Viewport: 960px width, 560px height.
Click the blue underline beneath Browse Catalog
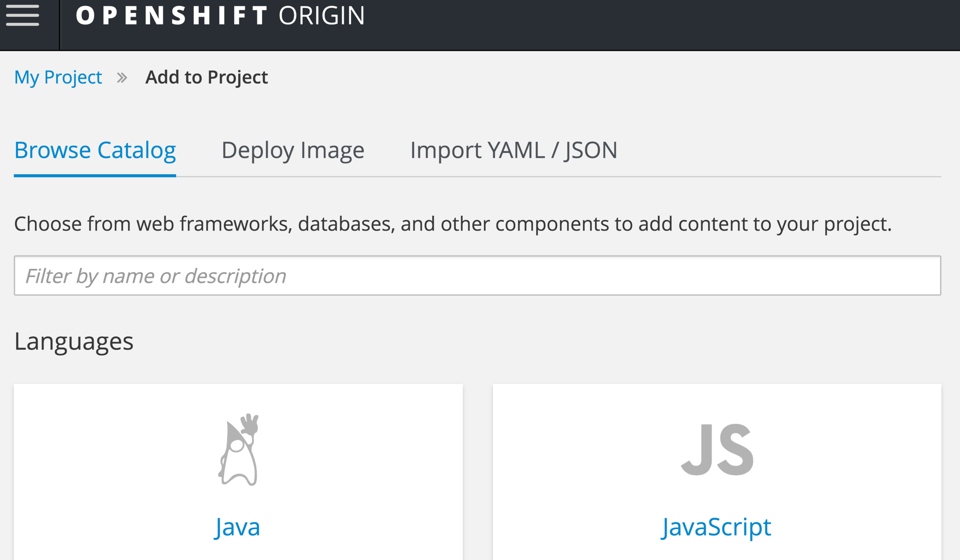[95, 175]
